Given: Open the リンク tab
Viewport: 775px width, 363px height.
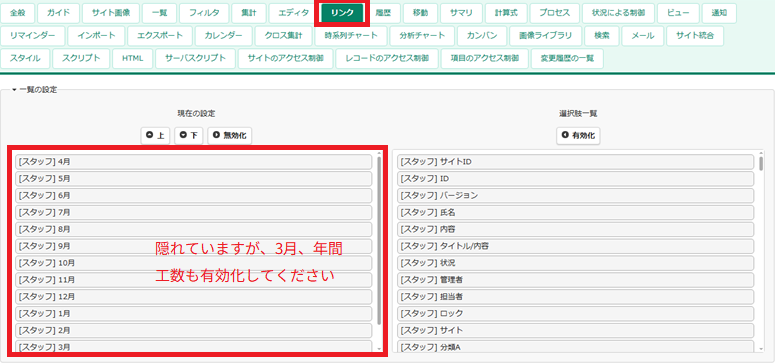Looking at the screenshot, I should [x=343, y=13].
